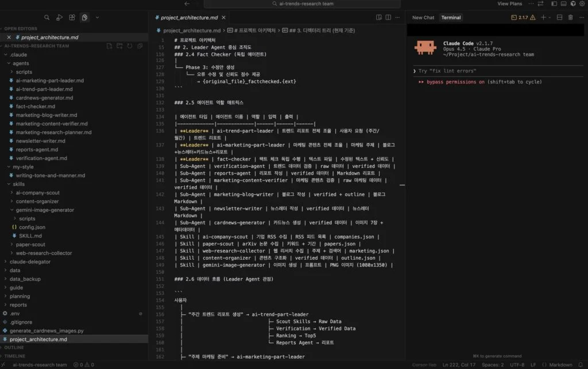Switch to the Terminal tab
The image size is (588, 369).
[451, 18]
